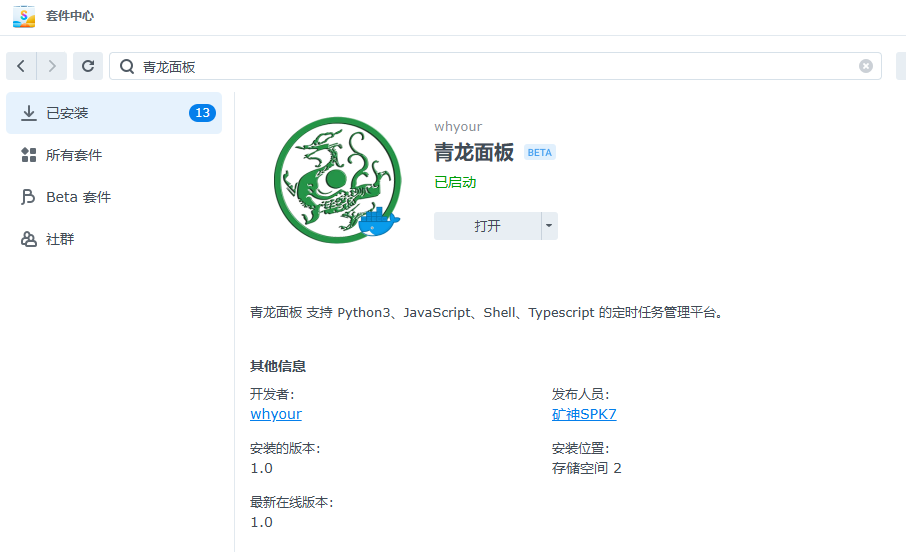This screenshot has height=552, width=906.
Task: Click latest online version value under 最新在线版本
Action: coord(261,522)
